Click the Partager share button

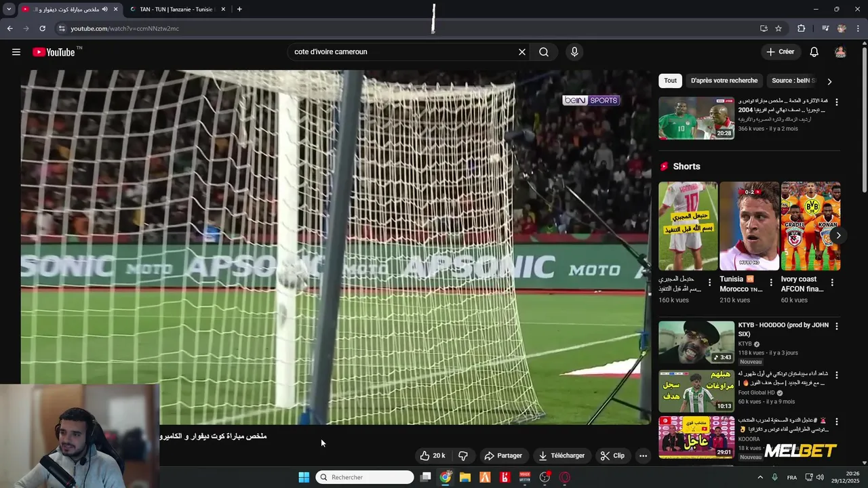click(x=503, y=456)
